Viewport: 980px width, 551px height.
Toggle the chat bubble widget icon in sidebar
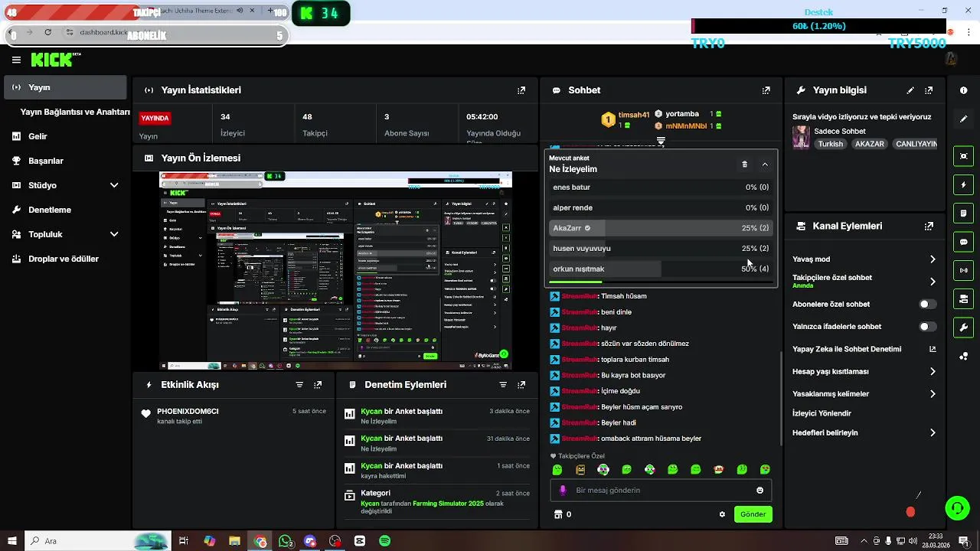[963, 241]
